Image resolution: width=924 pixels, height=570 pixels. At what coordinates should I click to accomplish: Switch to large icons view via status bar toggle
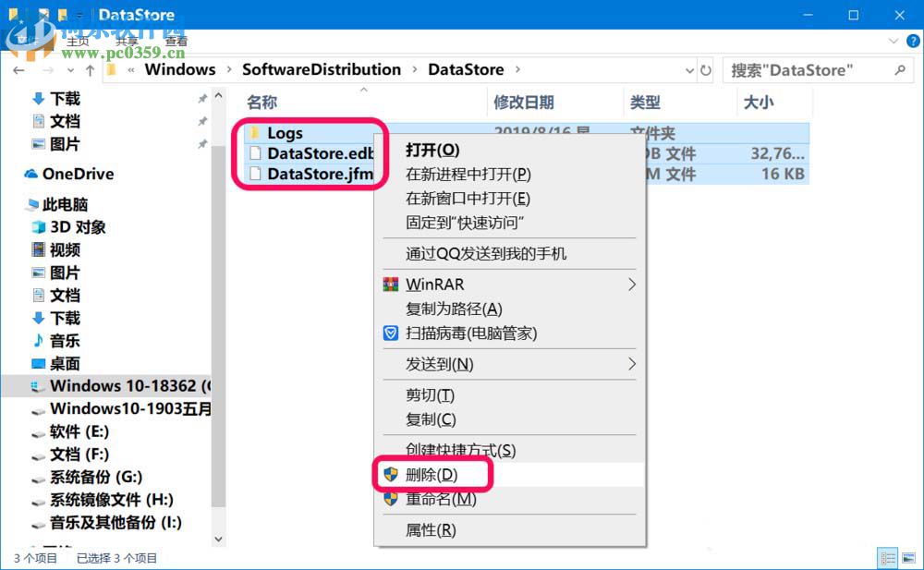coord(908,558)
